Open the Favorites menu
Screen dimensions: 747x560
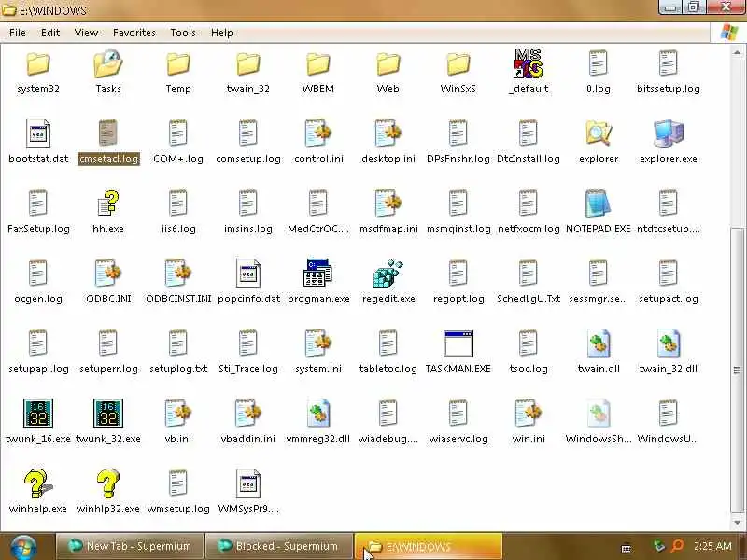[134, 33]
